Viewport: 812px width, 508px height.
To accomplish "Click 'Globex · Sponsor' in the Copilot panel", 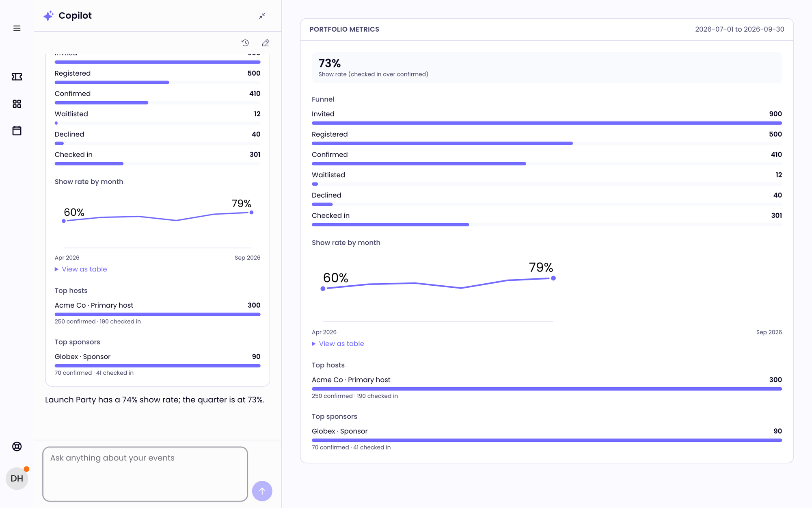I will click(x=82, y=357).
